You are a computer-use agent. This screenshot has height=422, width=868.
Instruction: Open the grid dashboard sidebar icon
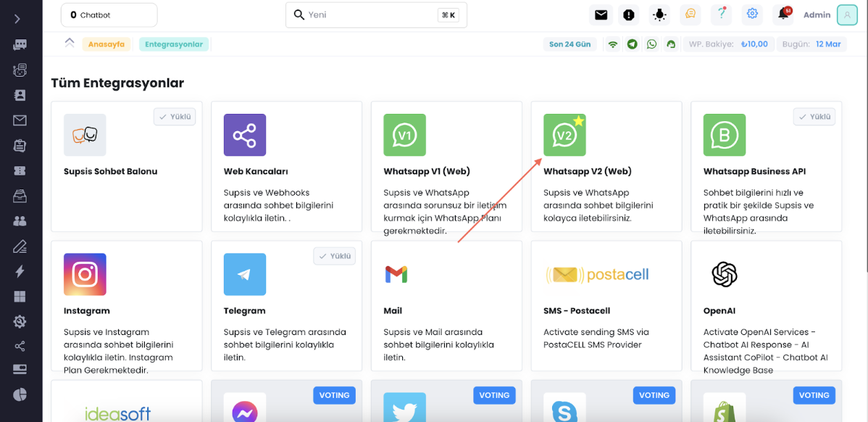pyautogui.click(x=20, y=297)
